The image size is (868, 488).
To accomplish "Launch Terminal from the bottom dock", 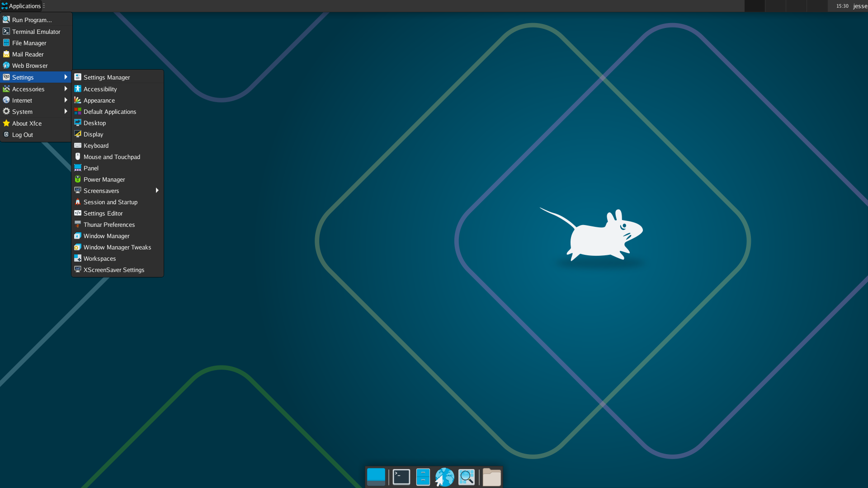I will click(401, 477).
